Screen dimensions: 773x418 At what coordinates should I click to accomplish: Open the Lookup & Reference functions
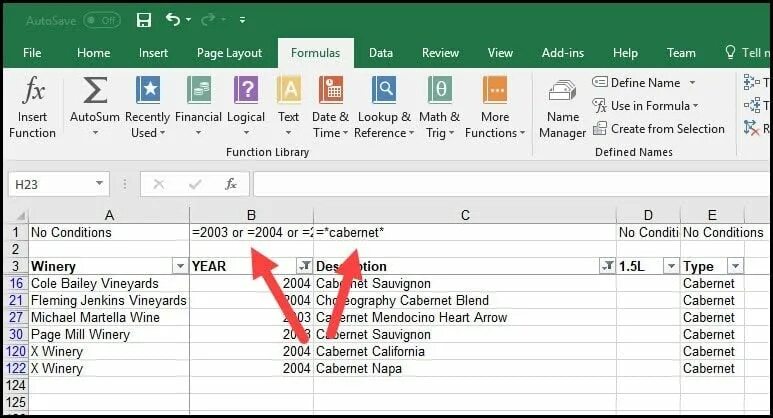(384, 107)
